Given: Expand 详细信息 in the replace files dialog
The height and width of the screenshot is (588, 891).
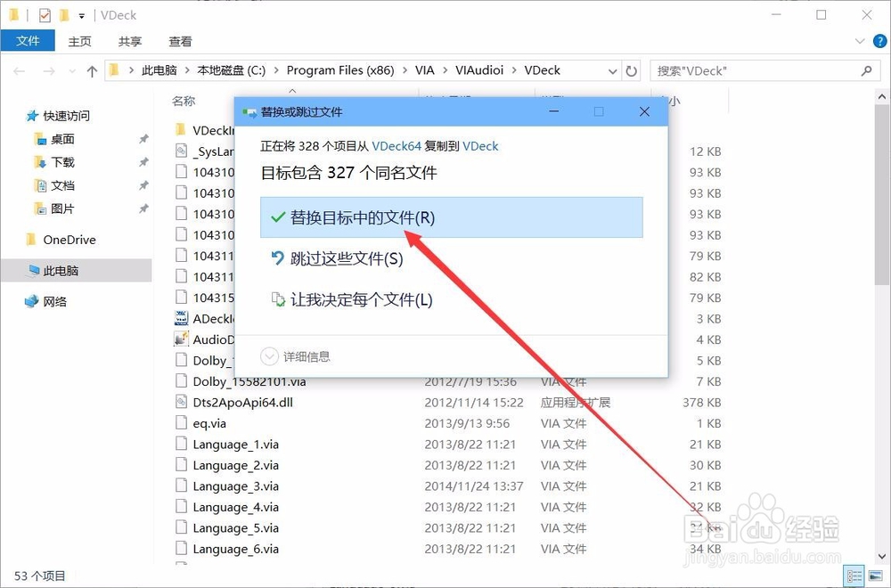Looking at the screenshot, I should 294,355.
